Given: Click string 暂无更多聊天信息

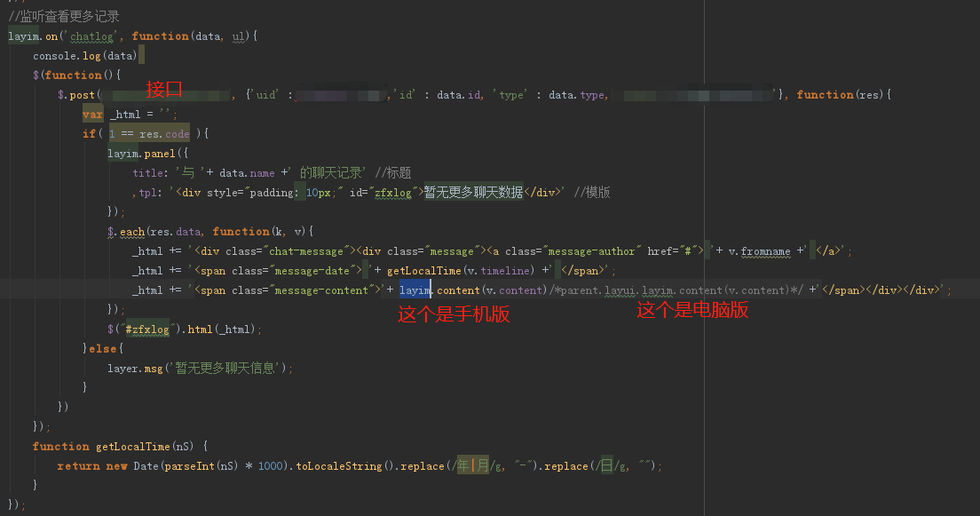Looking at the screenshot, I should (225, 369).
